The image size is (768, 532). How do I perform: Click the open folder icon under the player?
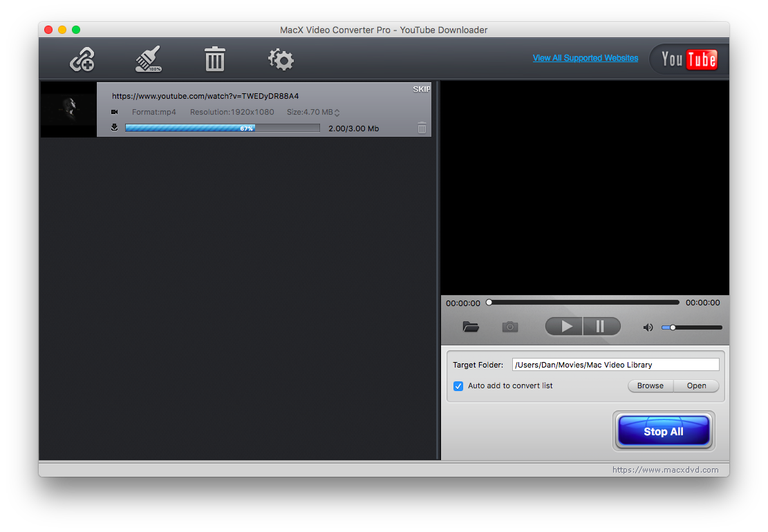[x=471, y=327]
